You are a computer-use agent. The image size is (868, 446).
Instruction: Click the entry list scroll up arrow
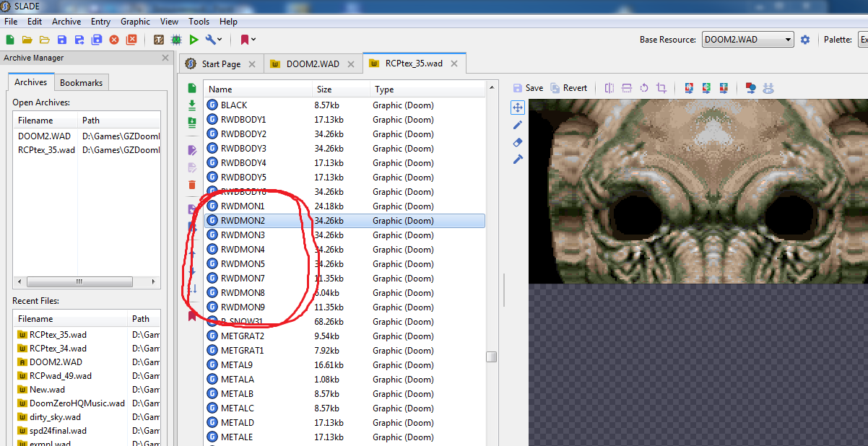pos(492,88)
